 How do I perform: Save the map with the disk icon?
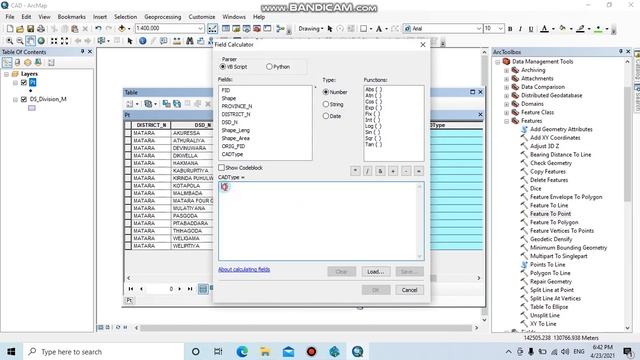point(30,29)
